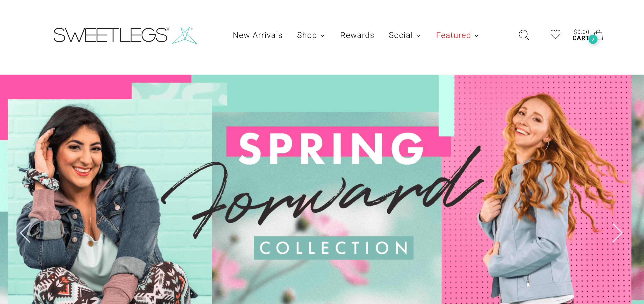Open the search magnifier icon
The image size is (644, 304).
[x=523, y=35]
